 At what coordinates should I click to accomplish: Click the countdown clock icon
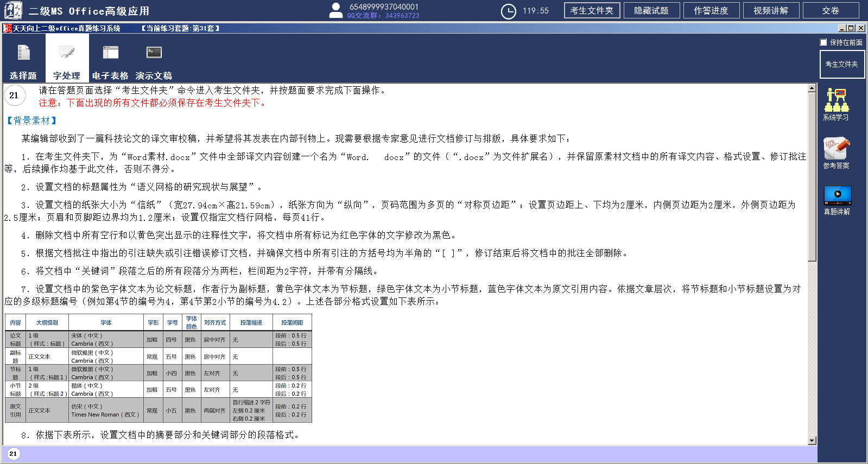[x=509, y=11]
